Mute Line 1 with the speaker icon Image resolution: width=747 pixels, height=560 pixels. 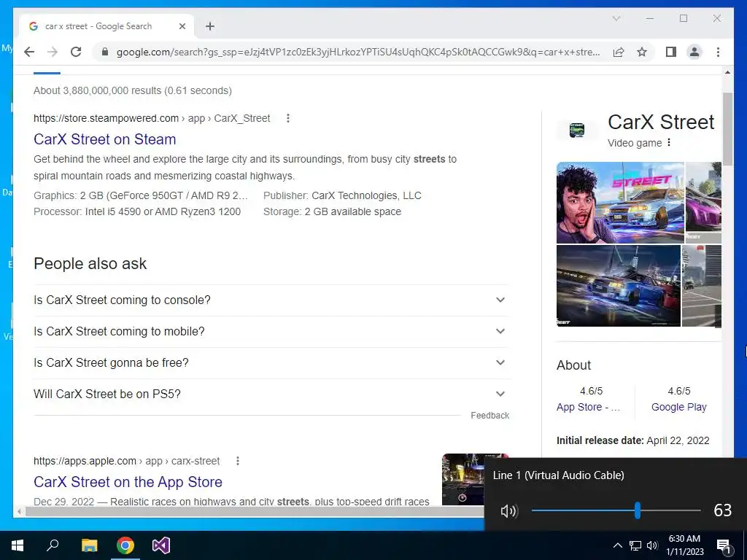coord(508,511)
